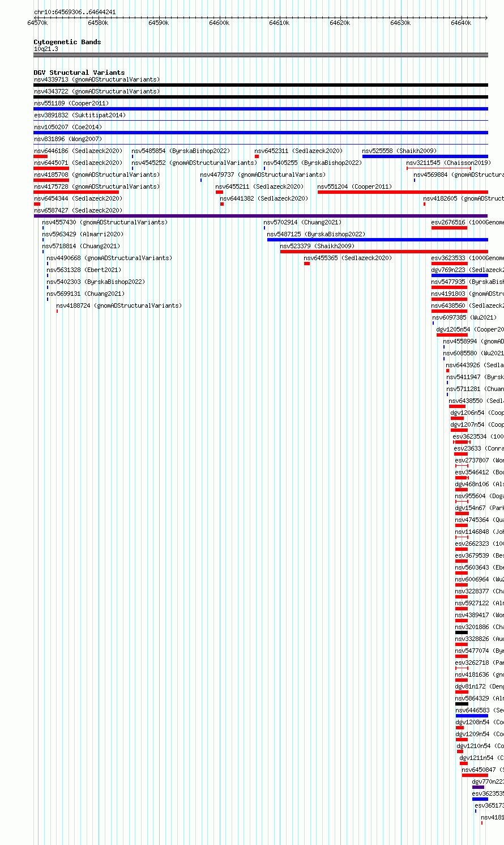Open the dgv1205n54 variant label
Viewport: 504px width, 845px height.
pos(470,329)
